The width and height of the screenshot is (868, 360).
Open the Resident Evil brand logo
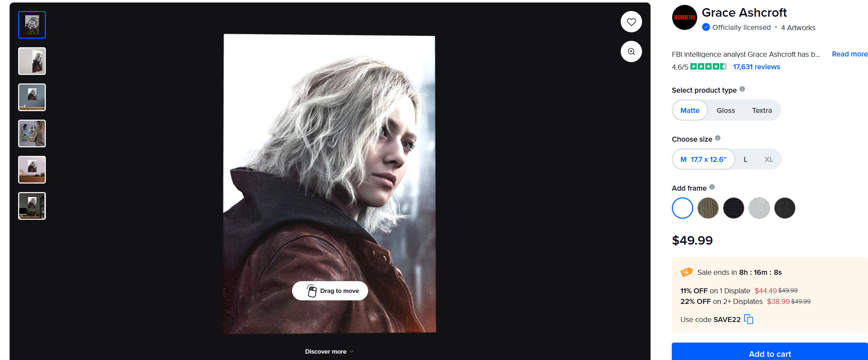[x=684, y=18]
